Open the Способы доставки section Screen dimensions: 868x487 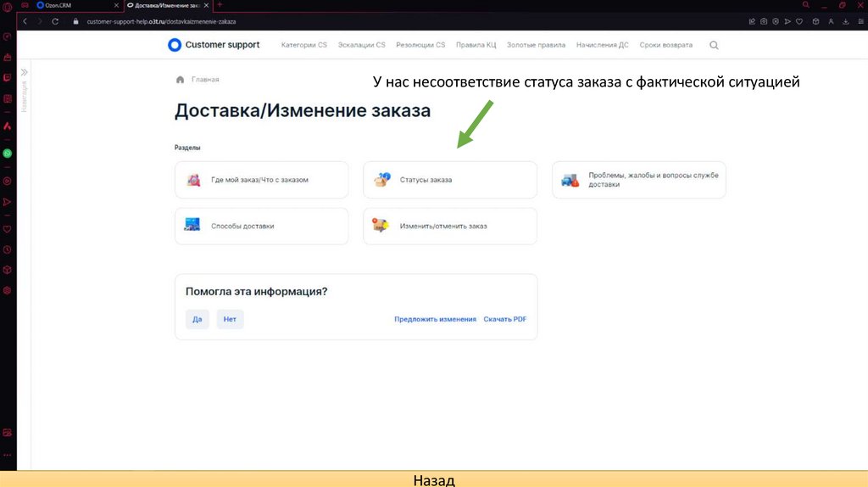coord(261,226)
